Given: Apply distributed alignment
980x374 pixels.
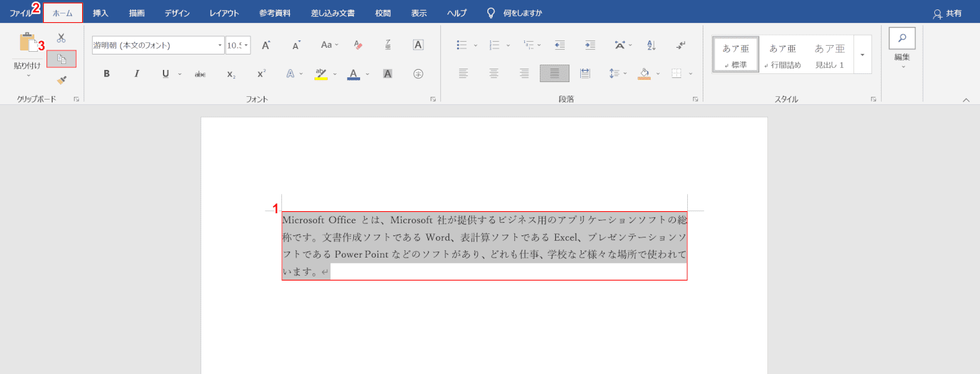Looking at the screenshot, I should click(x=585, y=73).
